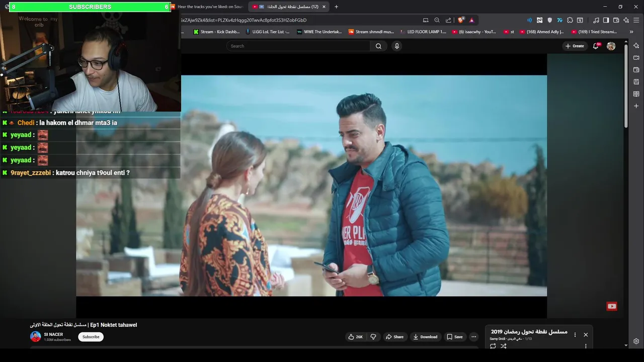The height and width of the screenshot is (362, 644).
Task: Open a new browser tab
Action: click(336, 7)
